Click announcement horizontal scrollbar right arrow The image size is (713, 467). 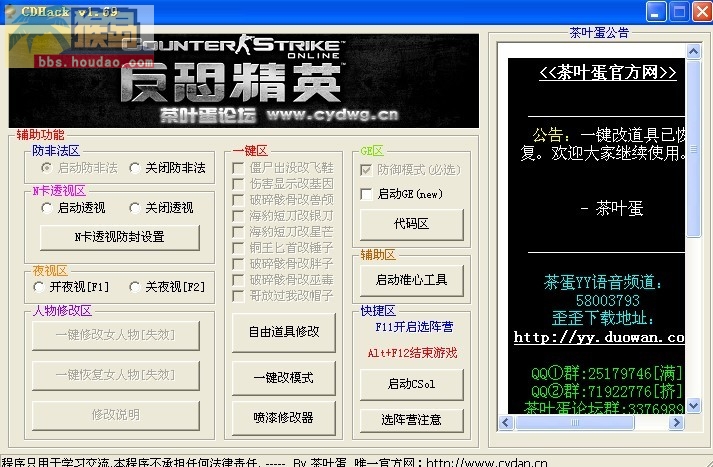pyautogui.click(x=676, y=423)
